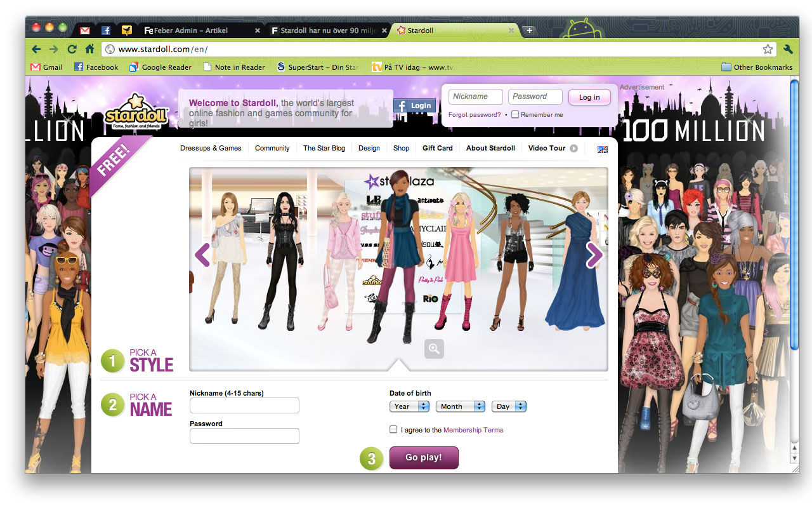Open the Day dropdown
The image size is (812, 508).
pyautogui.click(x=509, y=406)
